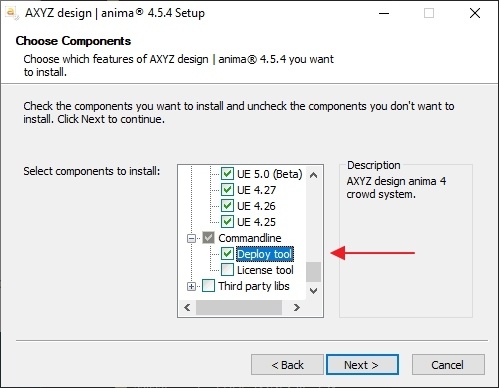Screen dimensions: 499x388
Task: Click the horizontal scroll right arrow
Action: (297, 307)
